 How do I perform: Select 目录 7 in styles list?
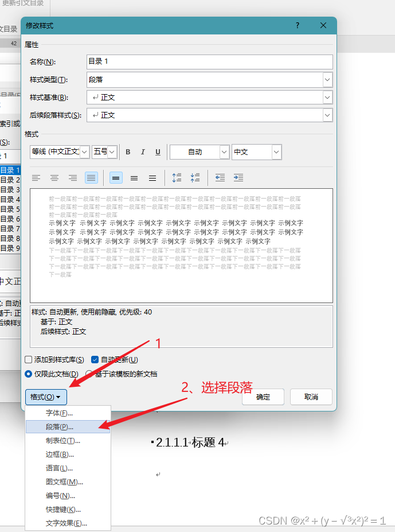[10, 228]
